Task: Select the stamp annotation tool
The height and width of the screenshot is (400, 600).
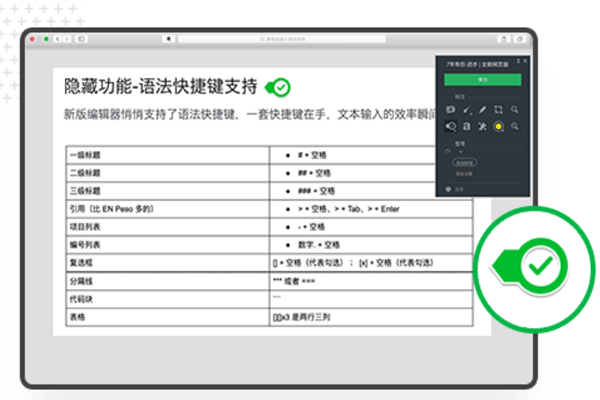Action: [451, 127]
